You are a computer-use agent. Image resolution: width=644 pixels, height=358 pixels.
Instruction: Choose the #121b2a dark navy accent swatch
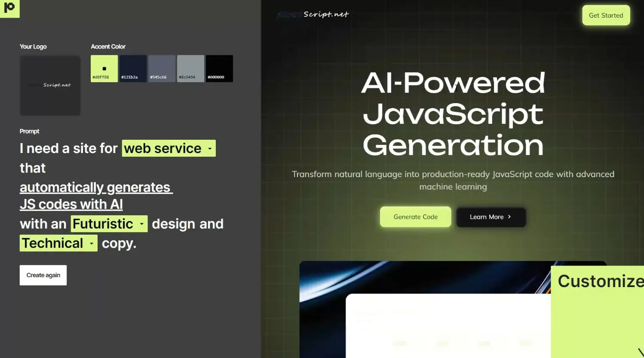tap(133, 68)
